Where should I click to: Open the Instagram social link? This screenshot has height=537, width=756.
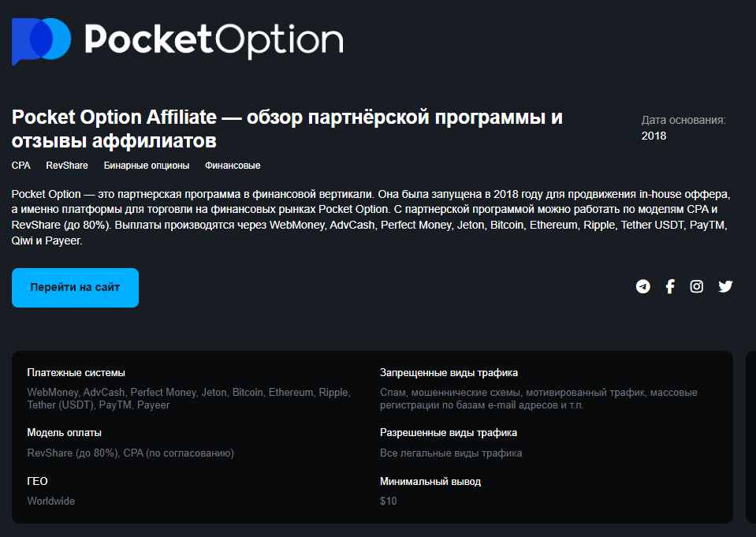(x=697, y=286)
